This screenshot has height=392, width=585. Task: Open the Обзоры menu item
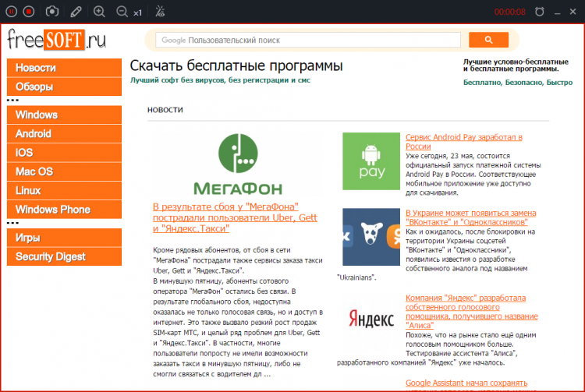(x=64, y=87)
